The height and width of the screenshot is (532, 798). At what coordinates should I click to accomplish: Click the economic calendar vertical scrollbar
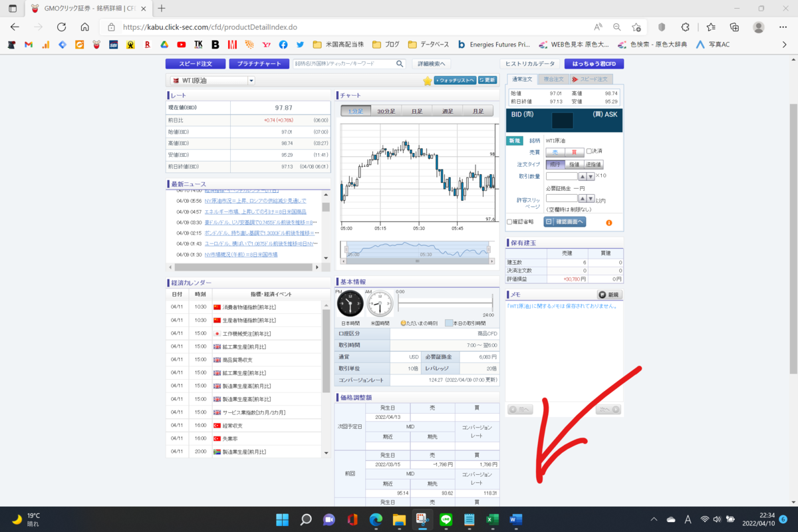pyautogui.click(x=326, y=350)
